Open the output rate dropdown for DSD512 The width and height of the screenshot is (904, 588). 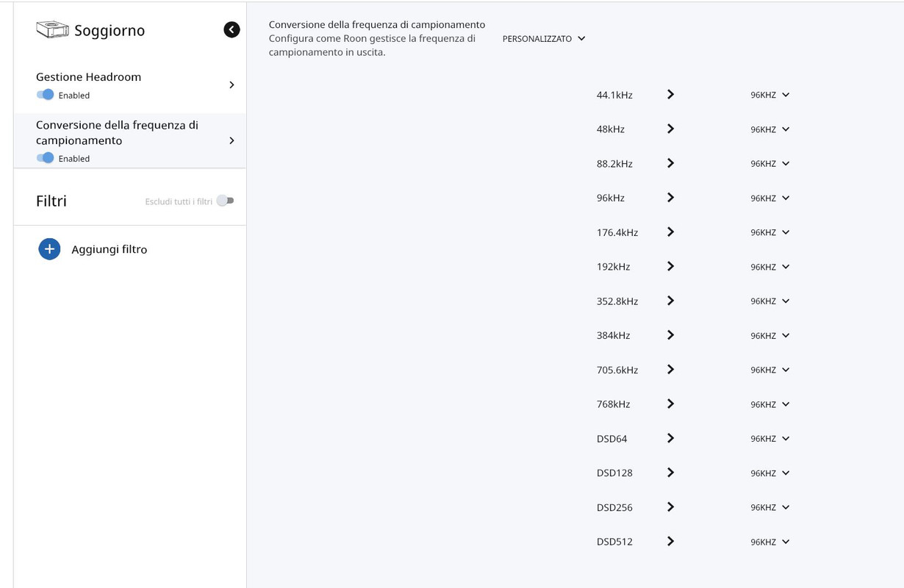click(x=770, y=542)
